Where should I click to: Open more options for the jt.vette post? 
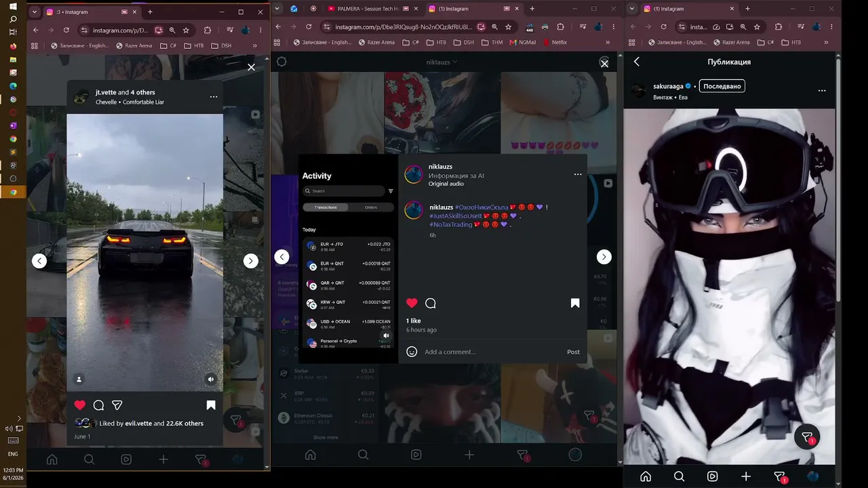tap(214, 97)
